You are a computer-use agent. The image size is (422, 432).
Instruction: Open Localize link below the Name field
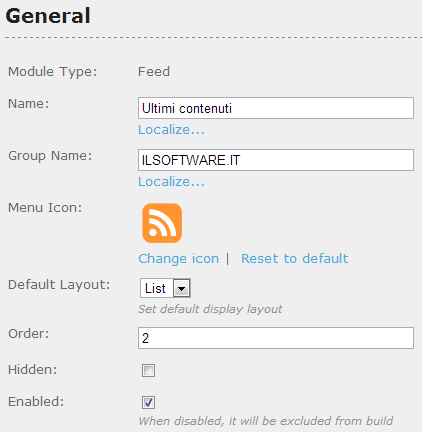point(171,130)
